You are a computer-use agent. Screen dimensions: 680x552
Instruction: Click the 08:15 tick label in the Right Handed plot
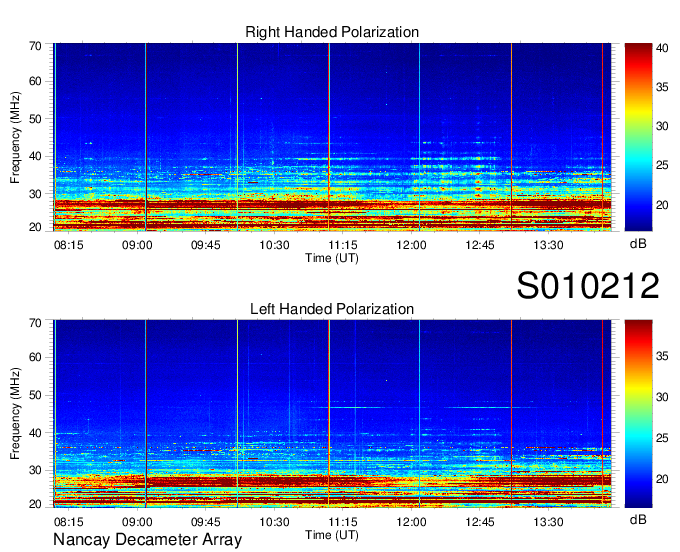69,245
